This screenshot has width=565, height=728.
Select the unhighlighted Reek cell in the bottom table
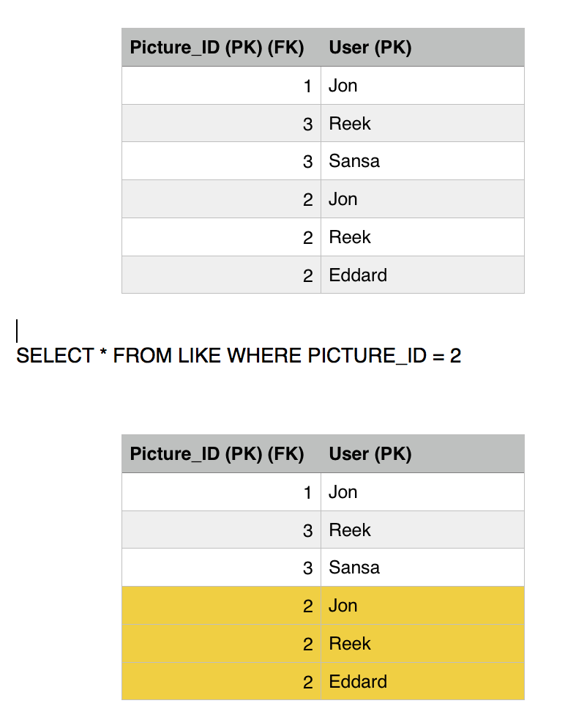coord(350,530)
